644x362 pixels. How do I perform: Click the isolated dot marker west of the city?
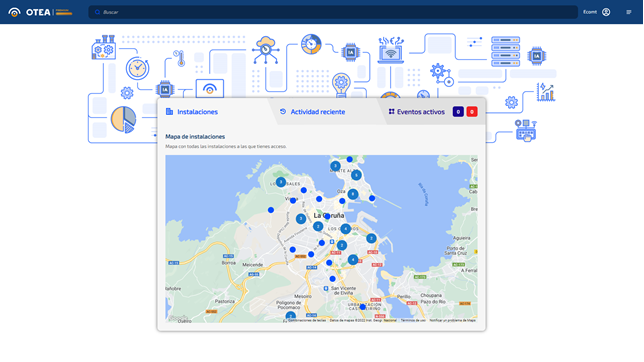tap(271, 210)
